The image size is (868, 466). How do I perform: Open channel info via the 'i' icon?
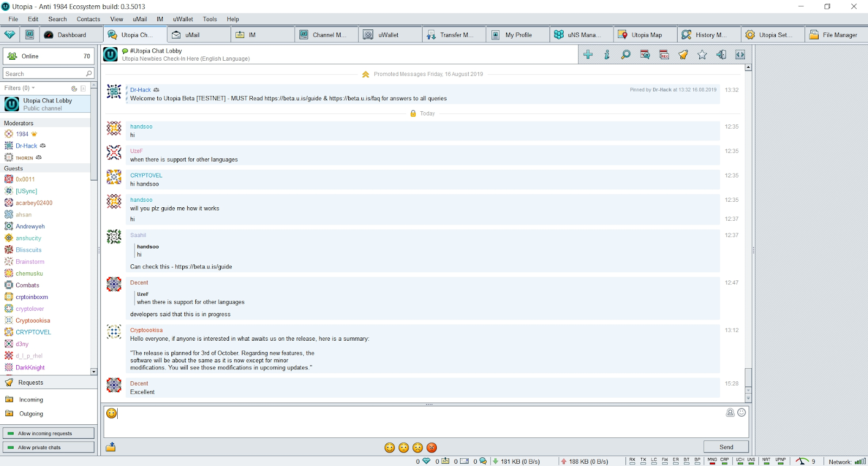pos(607,55)
